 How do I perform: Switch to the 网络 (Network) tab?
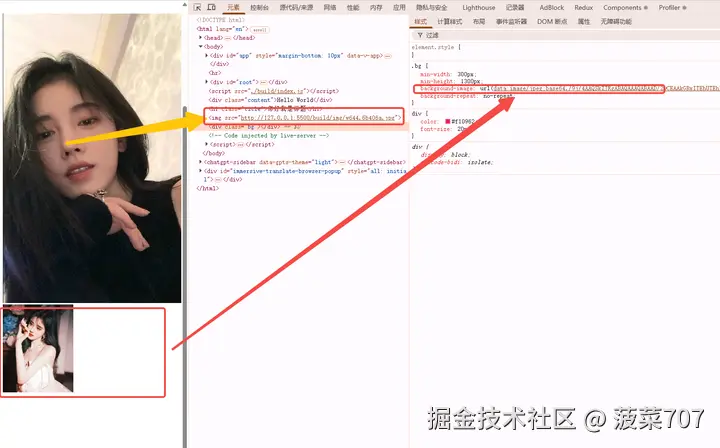click(x=330, y=8)
